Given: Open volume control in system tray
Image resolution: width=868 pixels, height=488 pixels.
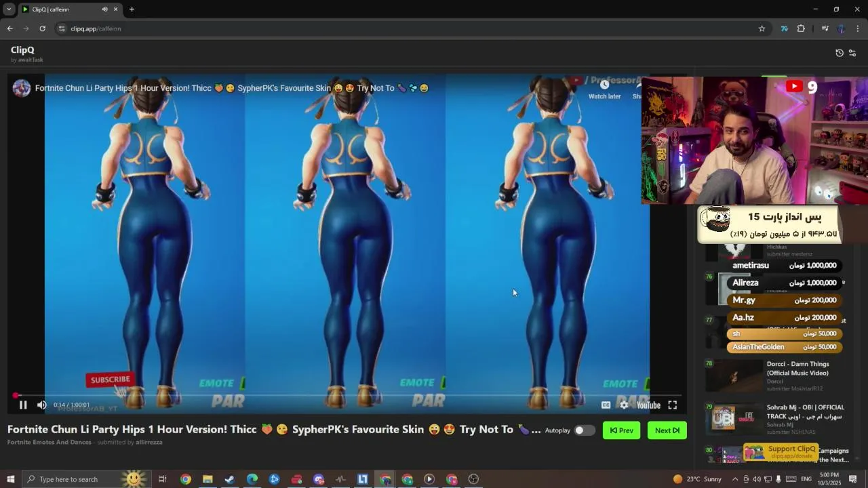Looking at the screenshot, I should (x=757, y=479).
